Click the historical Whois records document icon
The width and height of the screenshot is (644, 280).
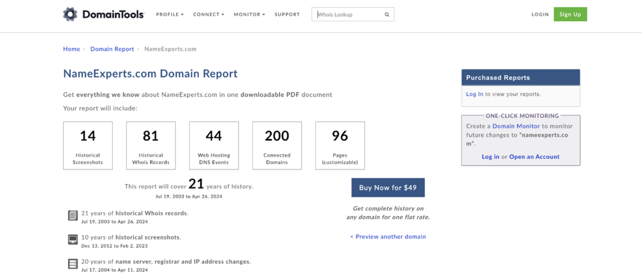73,215
